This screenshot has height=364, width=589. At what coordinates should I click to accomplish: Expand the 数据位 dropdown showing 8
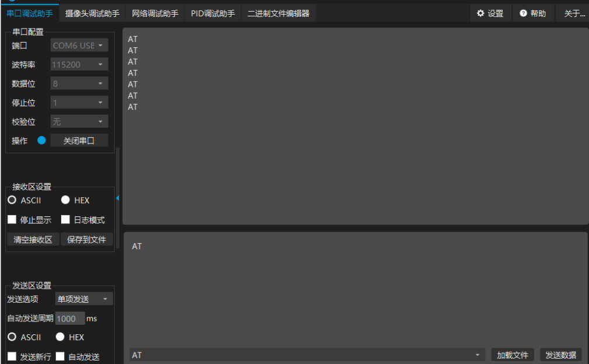pos(79,83)
